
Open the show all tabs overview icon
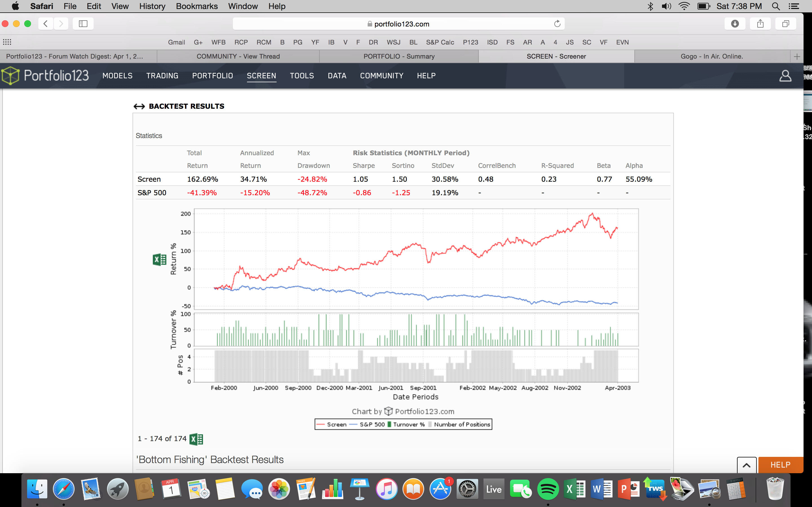(785, 23)
